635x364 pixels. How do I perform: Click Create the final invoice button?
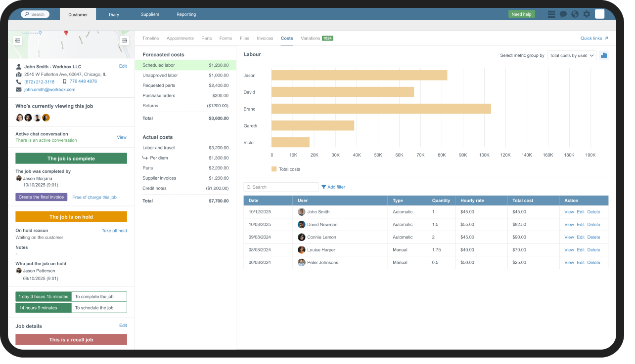click(41, 197)
